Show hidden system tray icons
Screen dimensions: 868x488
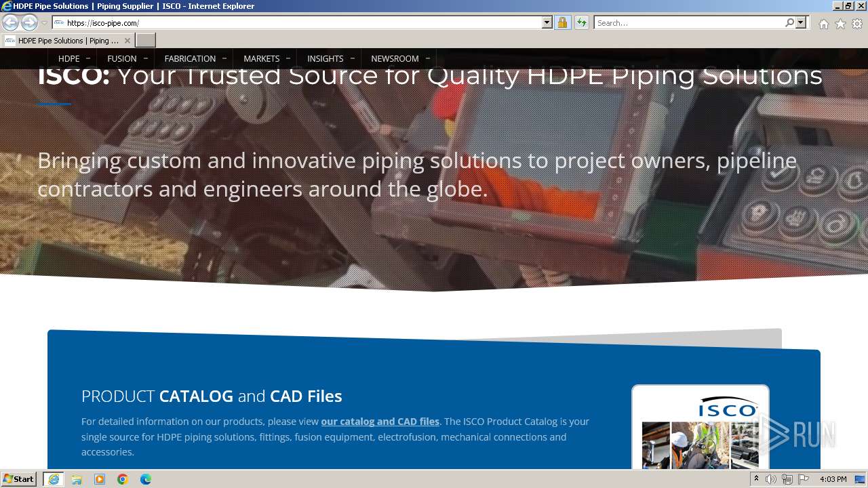pyautogui.click(x=756, y=479)
